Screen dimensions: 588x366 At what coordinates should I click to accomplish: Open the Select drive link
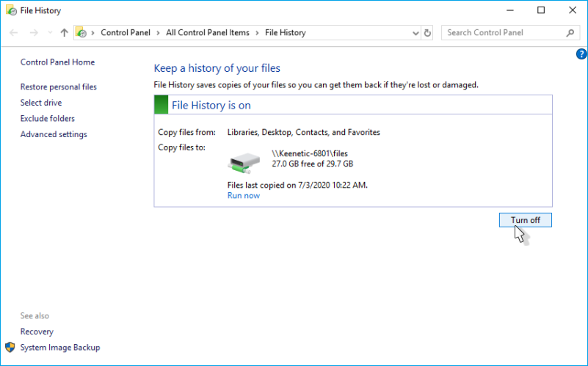tap(41, 103)
